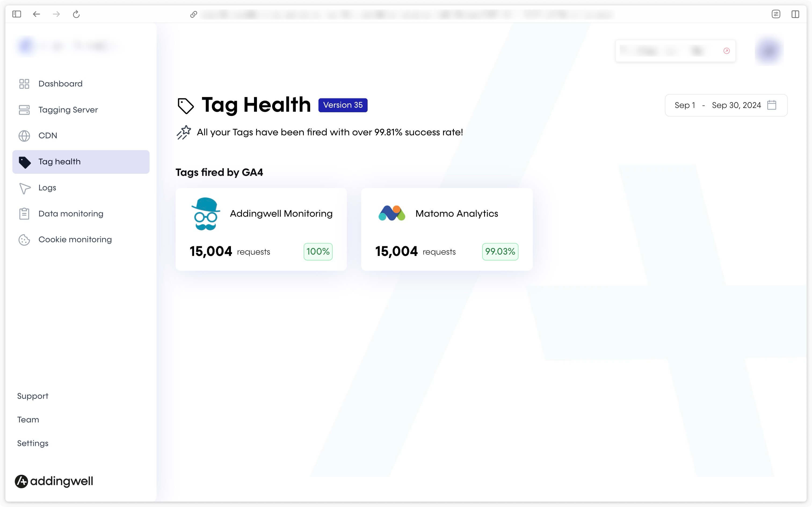Open the Dashboard section
Screen dimensions: 812x507
click(60, 84)
